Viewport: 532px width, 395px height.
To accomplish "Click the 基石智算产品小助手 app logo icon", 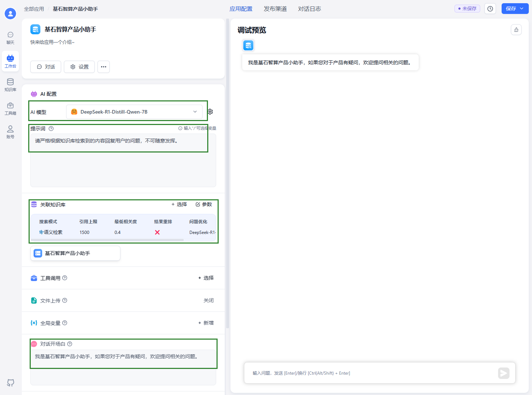I will pos(35,29).
